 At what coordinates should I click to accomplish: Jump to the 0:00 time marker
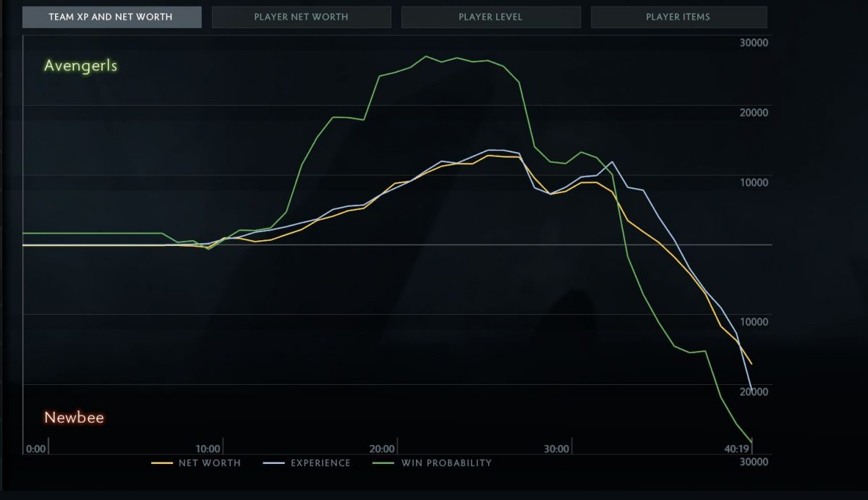point(35,449)
